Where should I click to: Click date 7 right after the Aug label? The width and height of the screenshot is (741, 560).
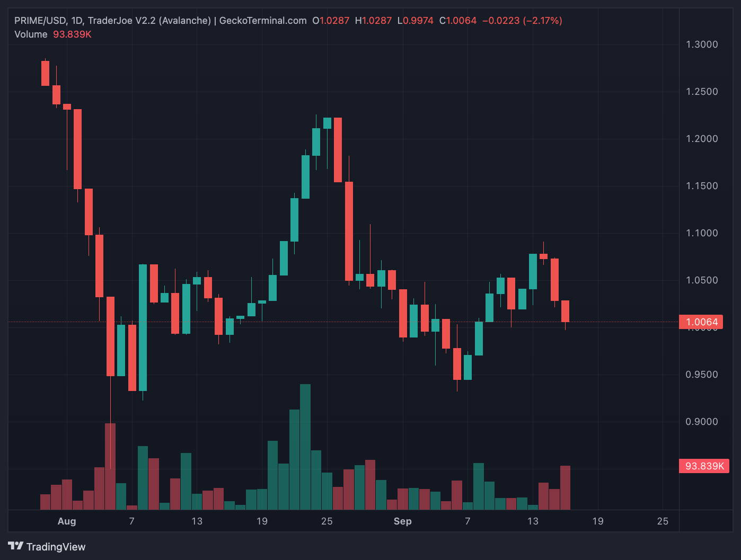tap(131, 521)
